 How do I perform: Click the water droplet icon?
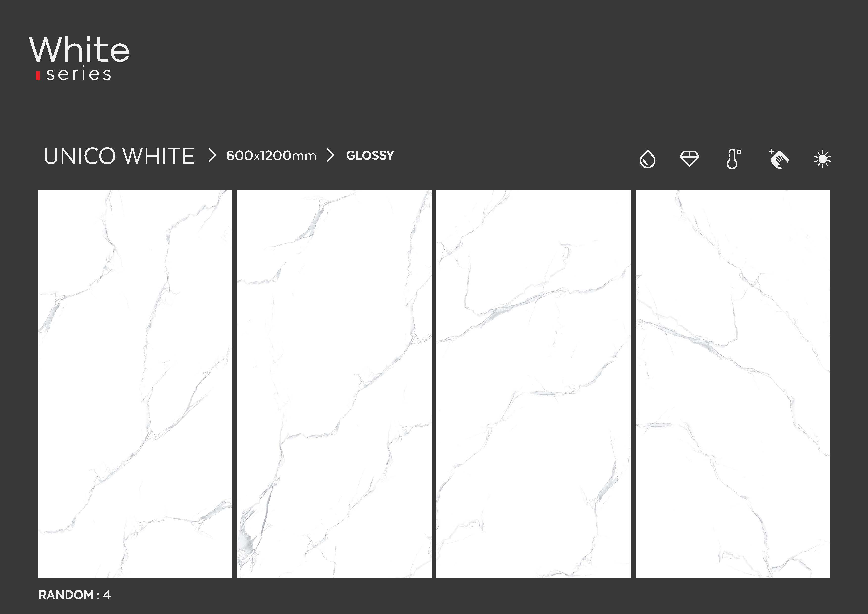pos(647,159)
